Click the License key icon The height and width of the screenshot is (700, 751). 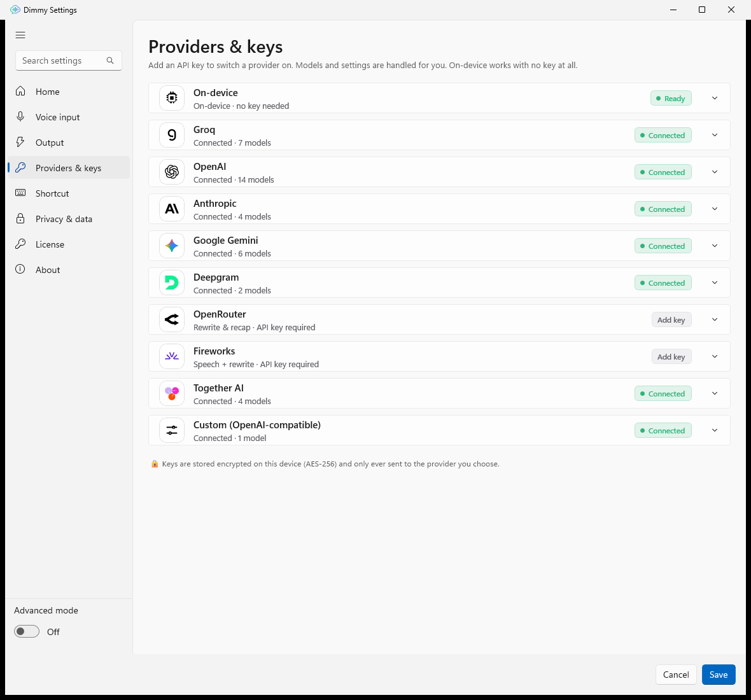[20, 244]
